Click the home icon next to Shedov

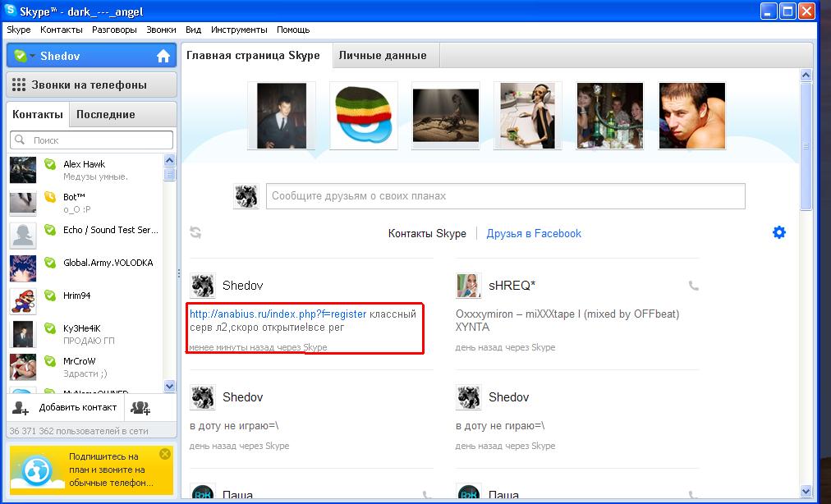coord(163,56)
